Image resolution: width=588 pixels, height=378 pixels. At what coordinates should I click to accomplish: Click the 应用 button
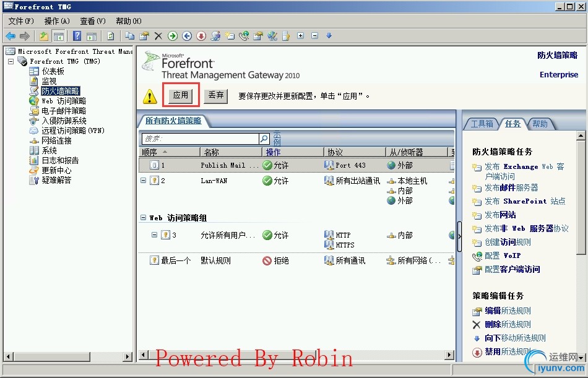click(181, 96)
